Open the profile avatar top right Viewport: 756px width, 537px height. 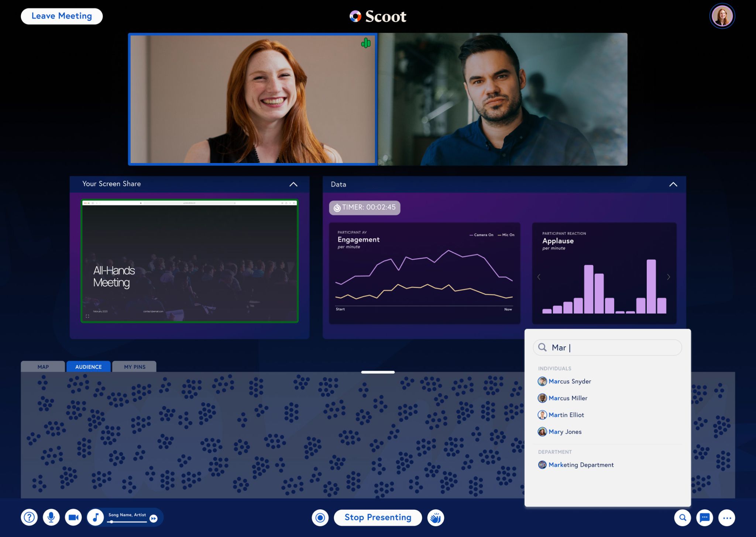(x=722, y=16)
